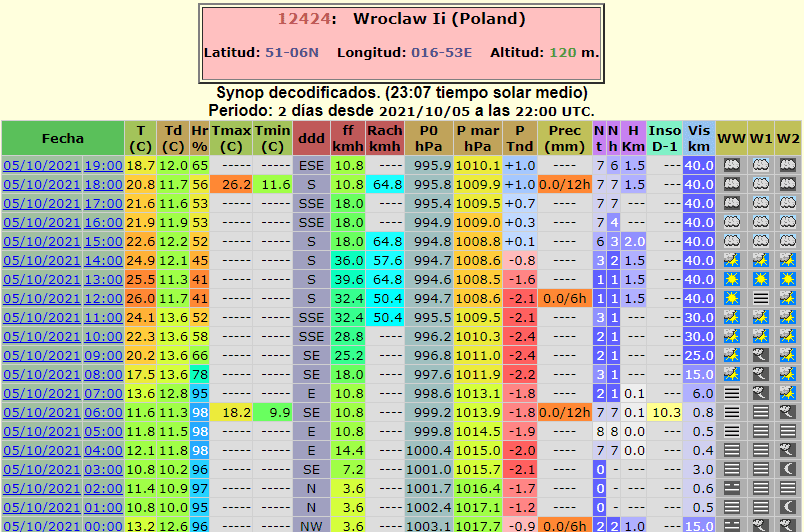Click station number 12424 in the header
Image resolution: width=804 pixels, height=532 pixels.
click(304, 19)
